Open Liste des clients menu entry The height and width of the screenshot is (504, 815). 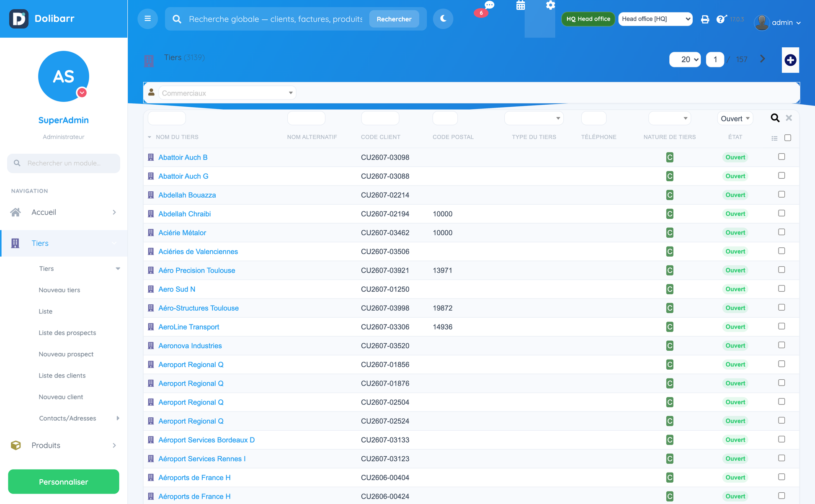point(62,375)
